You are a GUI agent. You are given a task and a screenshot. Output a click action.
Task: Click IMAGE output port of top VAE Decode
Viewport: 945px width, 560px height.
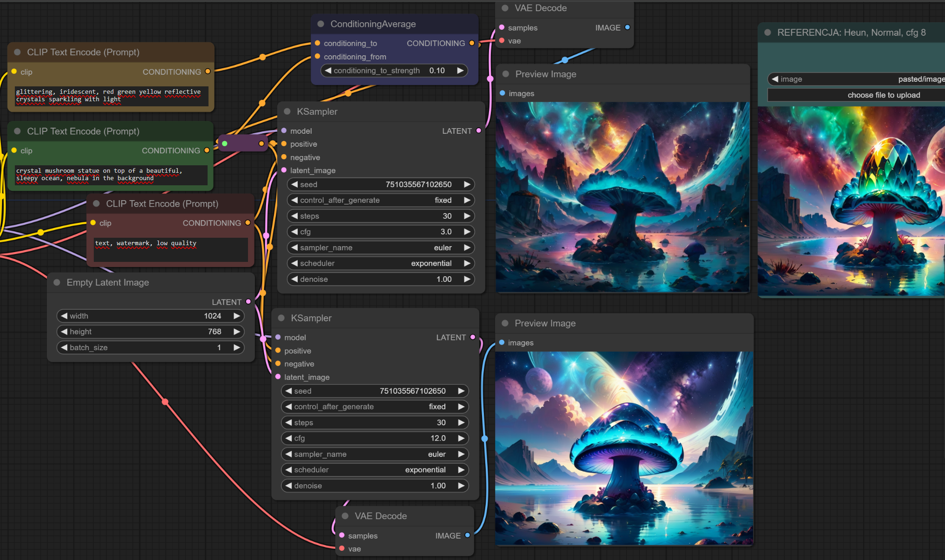(627, 27)
